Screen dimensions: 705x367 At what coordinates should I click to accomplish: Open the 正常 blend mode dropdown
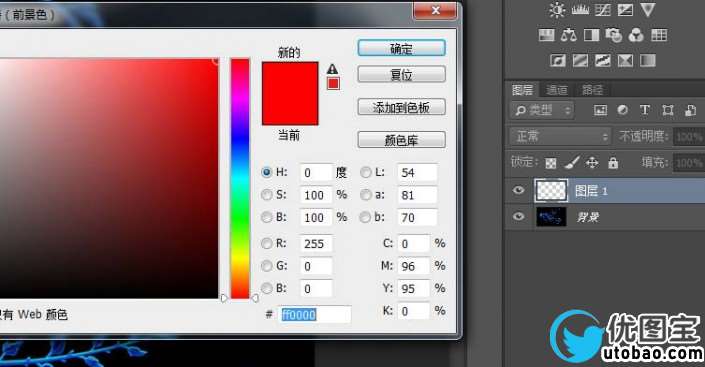coord(560,136)
